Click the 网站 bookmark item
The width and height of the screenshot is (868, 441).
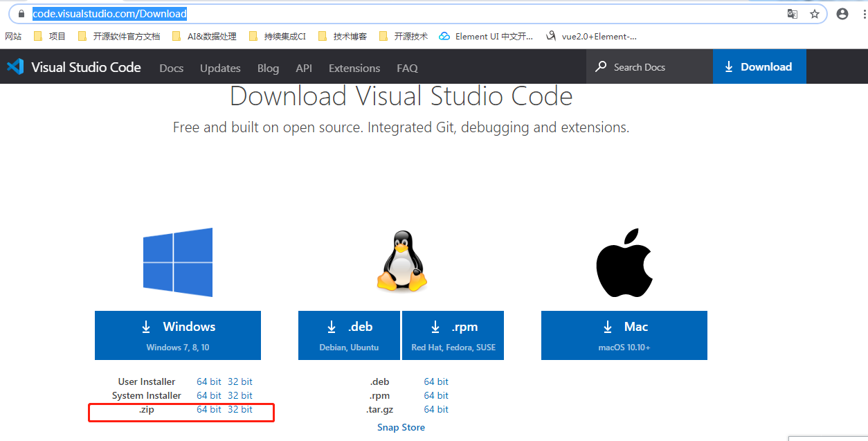(x=13, y=36)
